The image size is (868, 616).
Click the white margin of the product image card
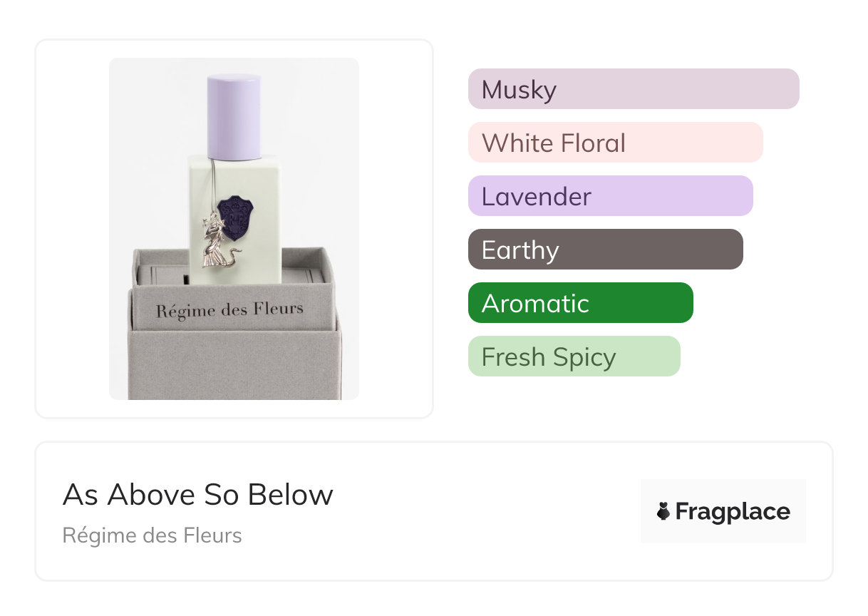[71, 228]
